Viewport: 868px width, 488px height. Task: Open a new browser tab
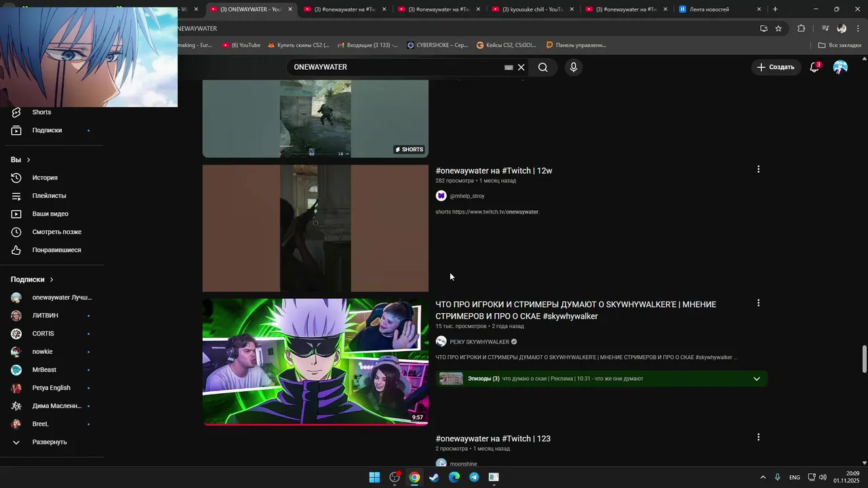point(775,9)
